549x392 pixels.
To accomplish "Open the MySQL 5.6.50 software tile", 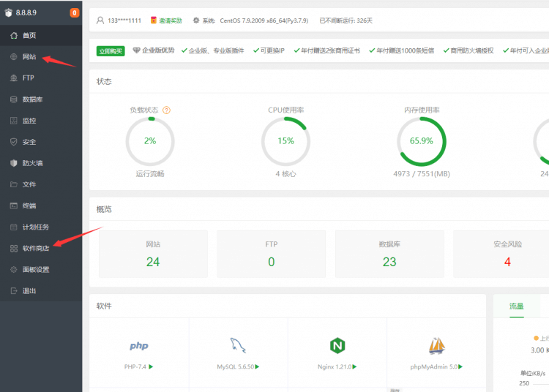I will pos(238,346).
